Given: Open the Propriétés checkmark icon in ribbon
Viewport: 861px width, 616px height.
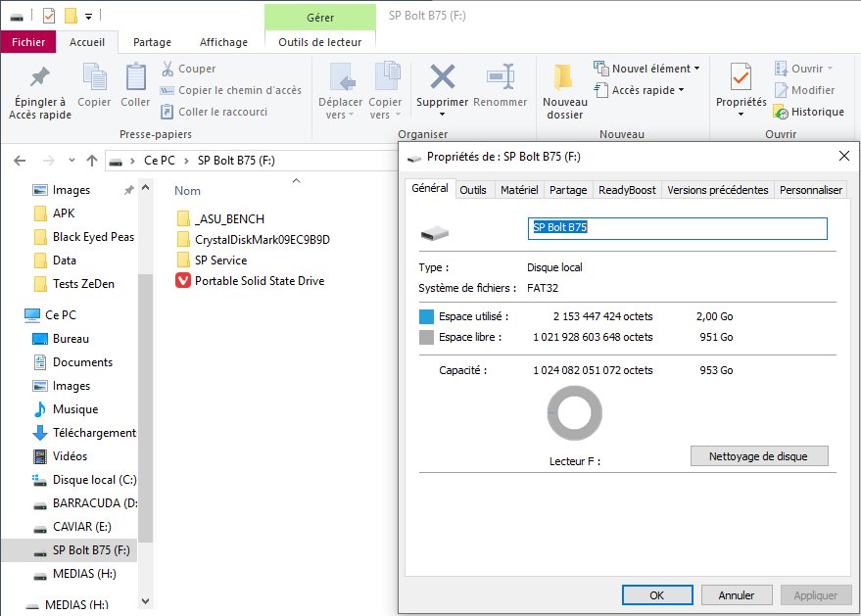Looking at the screenshot, I should (x=741, y=77).
